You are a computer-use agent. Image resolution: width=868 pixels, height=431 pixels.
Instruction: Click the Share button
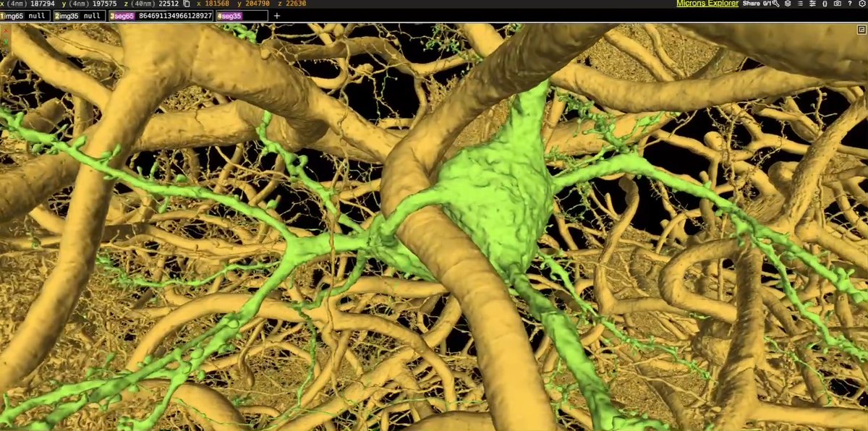(751, 4)
